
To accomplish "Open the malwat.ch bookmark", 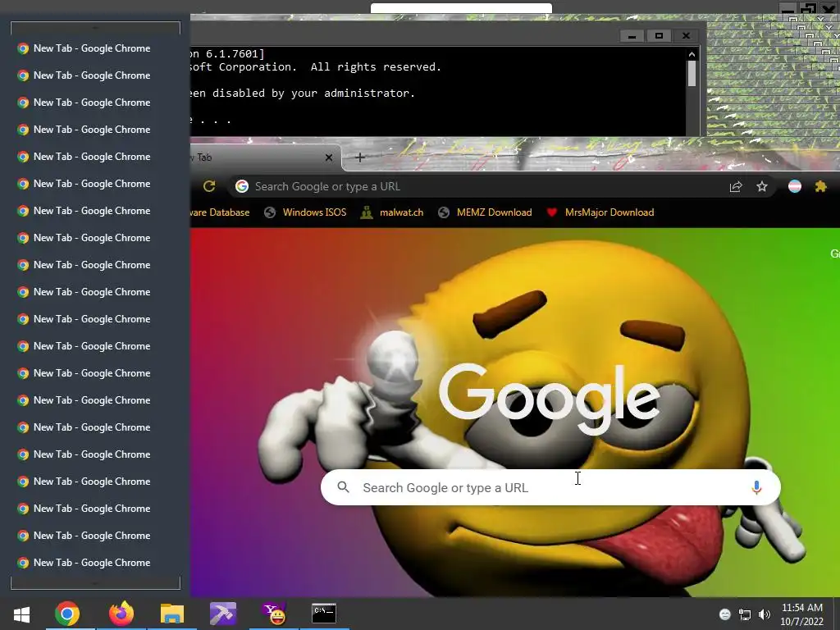I will pyautogui.click(x=392, y=212).
